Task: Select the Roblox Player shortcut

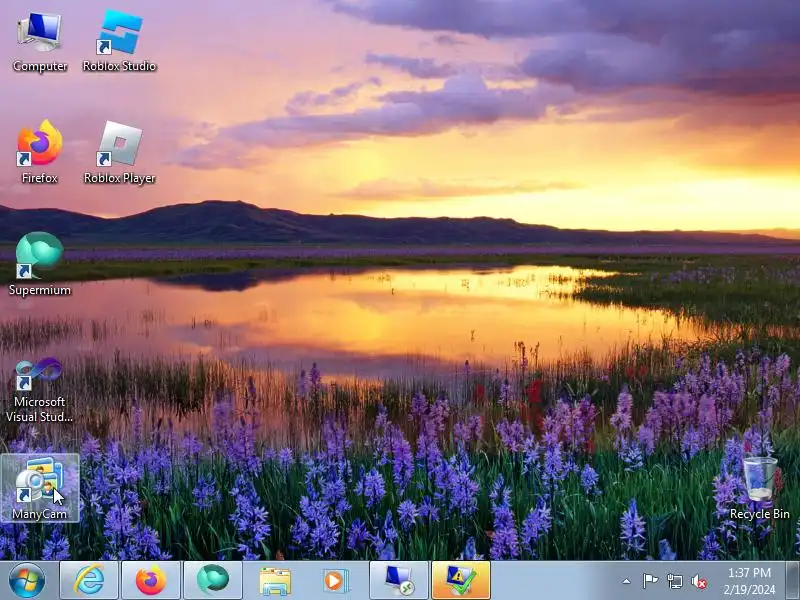Action: point(119,152)
